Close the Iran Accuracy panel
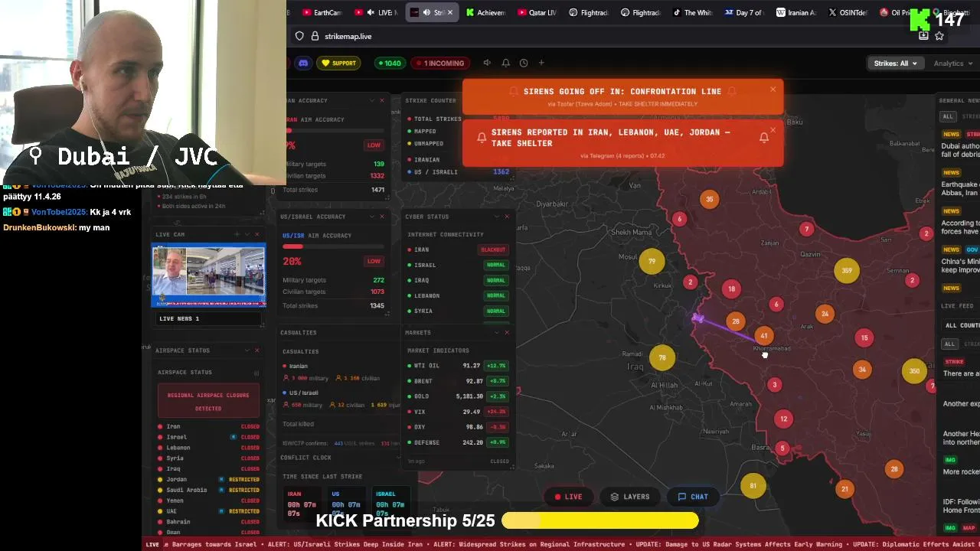The image size is (980, 551). pyautogui.click(x=382, y=100)
